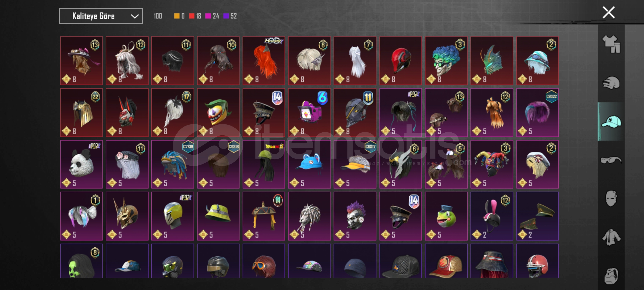This screenshot has width=644, height=290.
Task: Select the jacket category icon
Action: (x=611, y=237)
